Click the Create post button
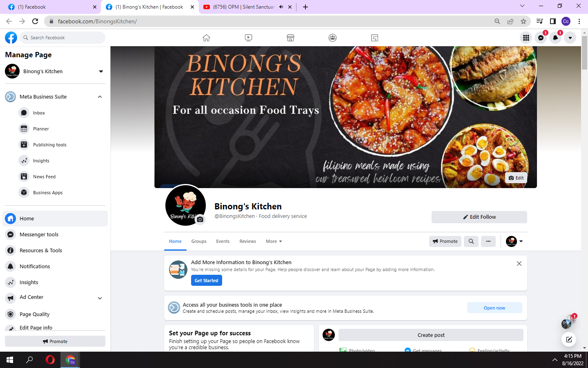This screenshot has width=588, height=368. pyautogui.click(x=431, y=335)
